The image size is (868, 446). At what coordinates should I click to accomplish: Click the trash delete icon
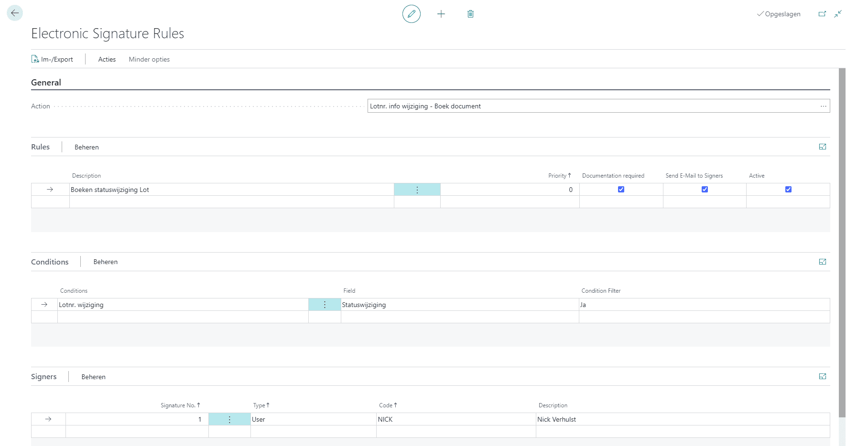click(x=470, y=14)
